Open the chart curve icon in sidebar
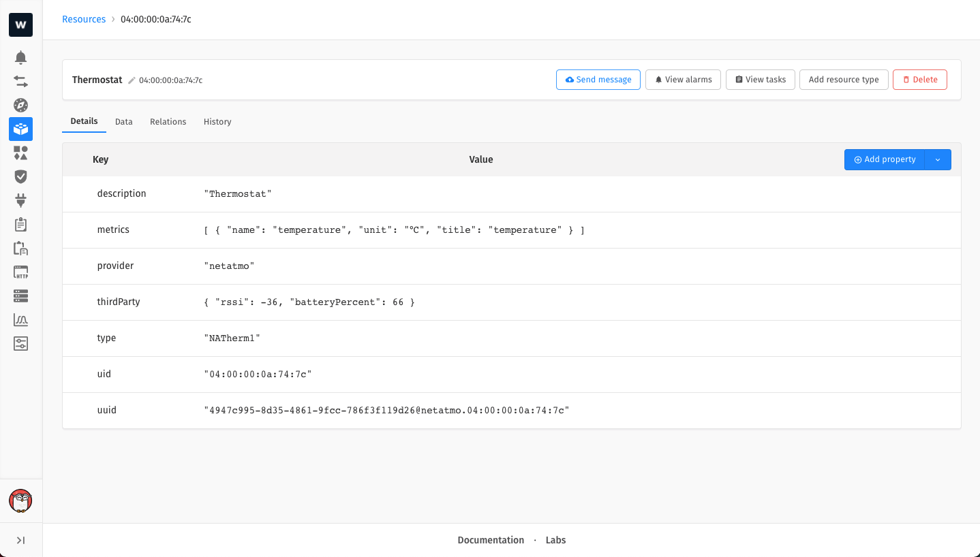Image resolution: width=980 pixels, height=557 pixels. 20,320
